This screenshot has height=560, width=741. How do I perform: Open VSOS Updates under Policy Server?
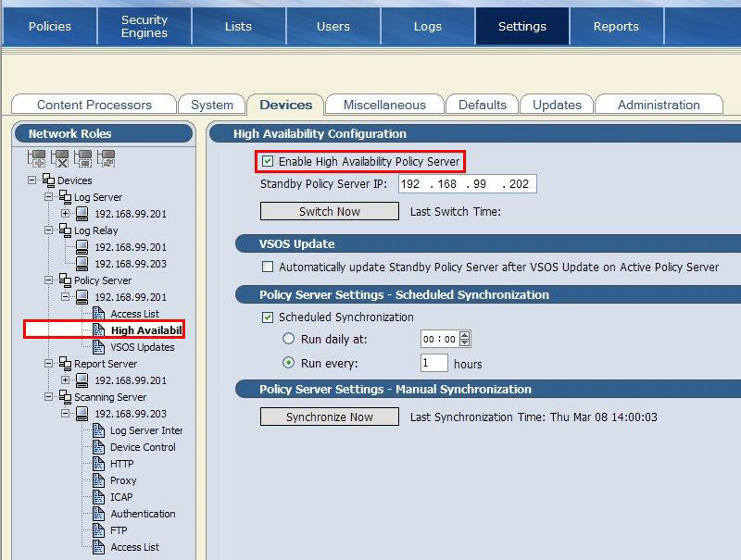tap(142, 347)
